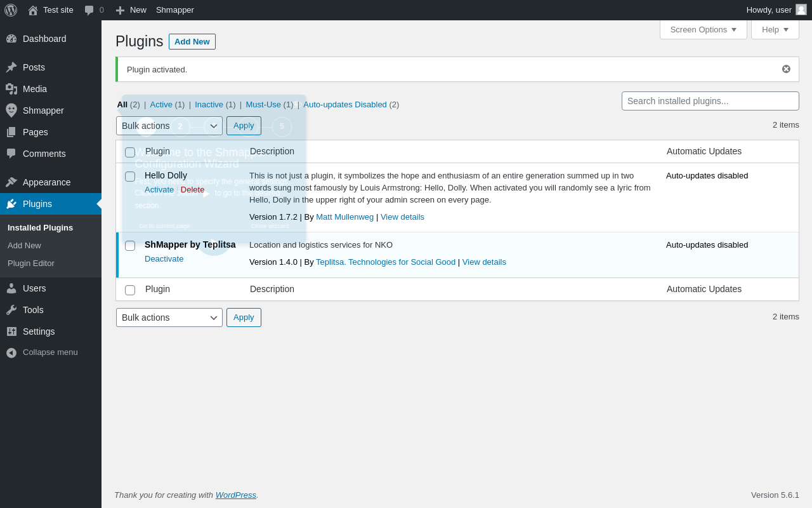Image resolution: width=812 pixels, height=508 pixels.
Task: Click the WordPress link in footer
Action: 236,495
